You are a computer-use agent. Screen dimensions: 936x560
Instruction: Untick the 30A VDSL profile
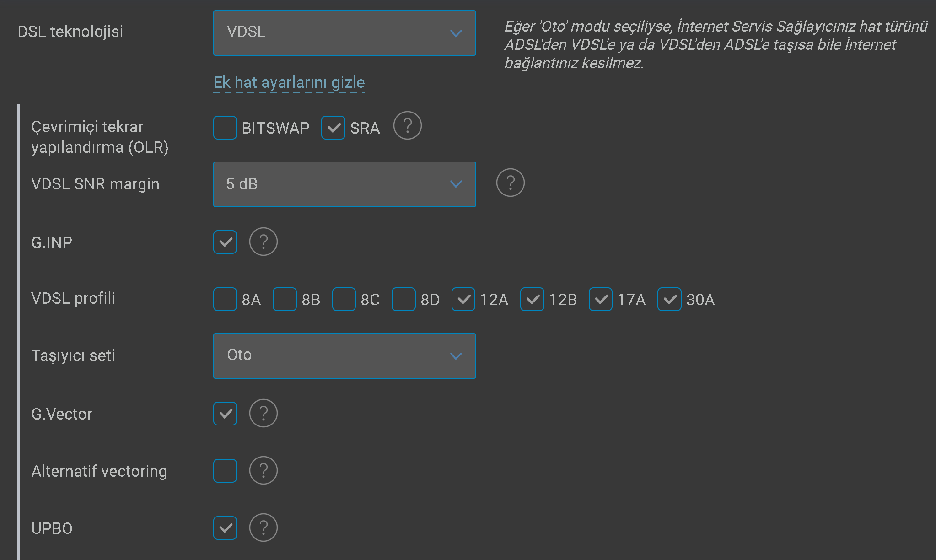pyautogui.click(x=669, y=299)
